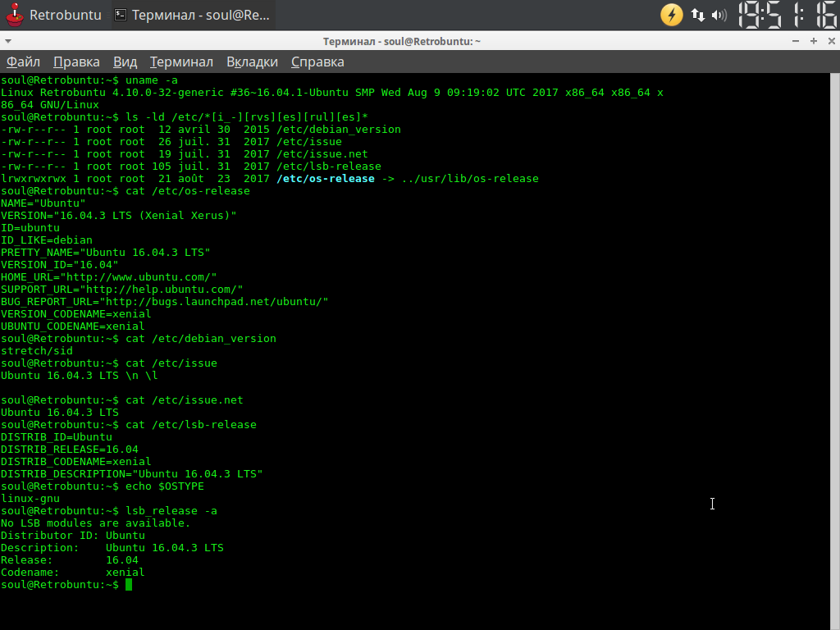Image resolution: width=840 pixels, height=630 pixels.
Task: Click the PRETTY_NAME="Ubuntu 16.04.3 LTS" line
Action: coord(106,253)
